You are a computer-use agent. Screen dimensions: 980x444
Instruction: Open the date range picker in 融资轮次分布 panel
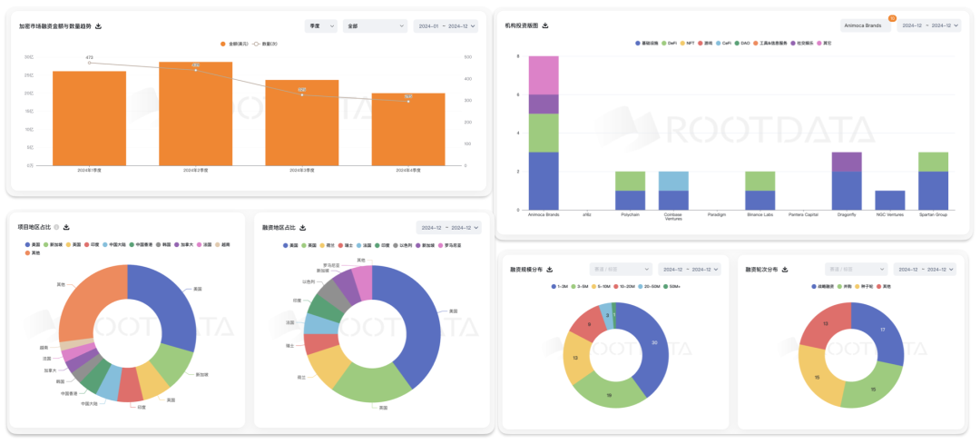pyautogui.click(x=925, y=270)
